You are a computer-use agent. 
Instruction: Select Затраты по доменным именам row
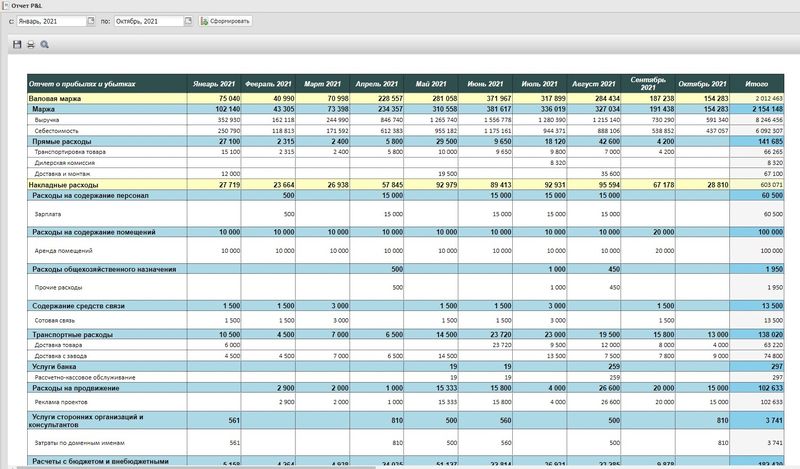(x=80, y=443)
